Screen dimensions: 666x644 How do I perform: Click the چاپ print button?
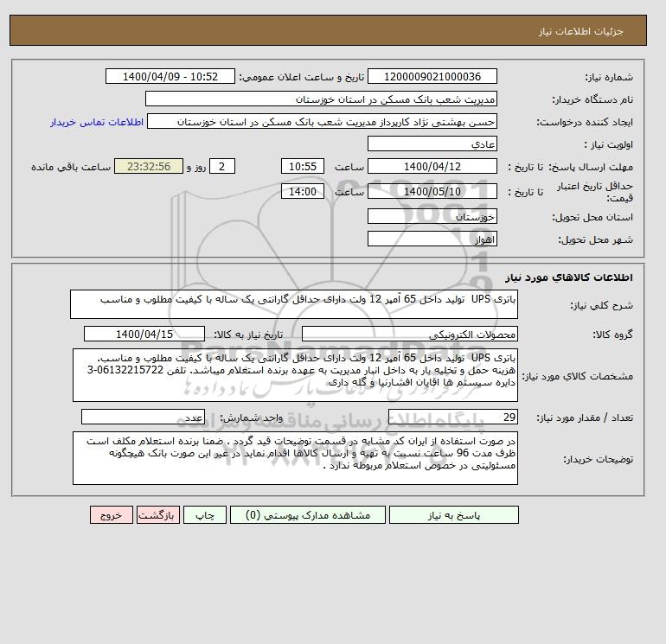[x=205, y=514]
